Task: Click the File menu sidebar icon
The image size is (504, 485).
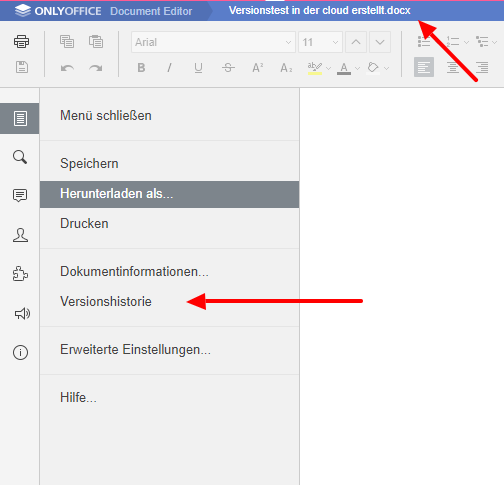Action: (x=20, y=118)
